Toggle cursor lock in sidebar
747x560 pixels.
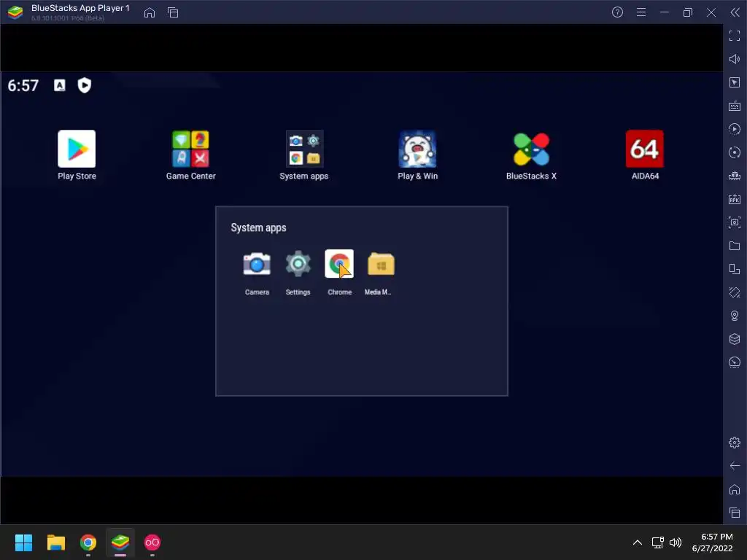tap(735, 82)
